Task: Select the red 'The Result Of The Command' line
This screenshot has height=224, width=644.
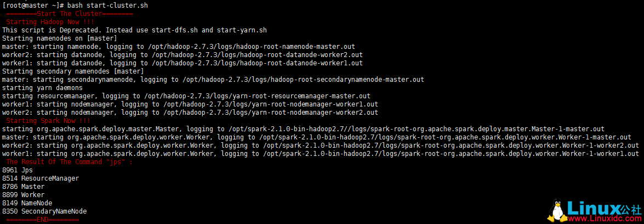Action: pos(69,162)
